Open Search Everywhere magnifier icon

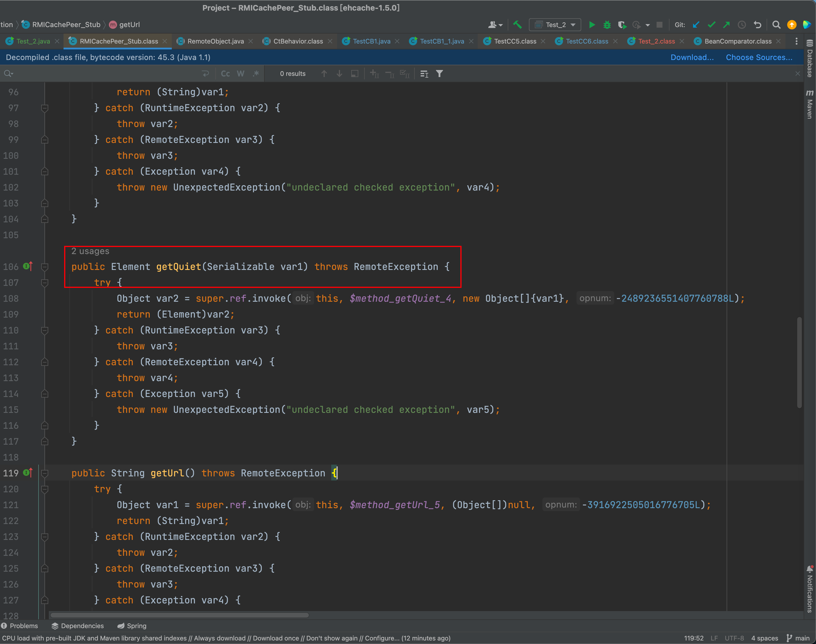(776, 25)
